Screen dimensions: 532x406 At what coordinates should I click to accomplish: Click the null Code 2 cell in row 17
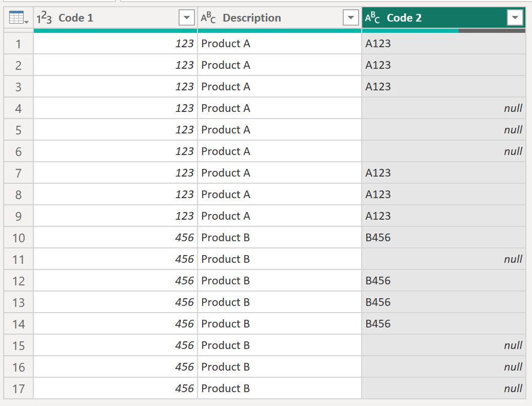tap(444, 389)
